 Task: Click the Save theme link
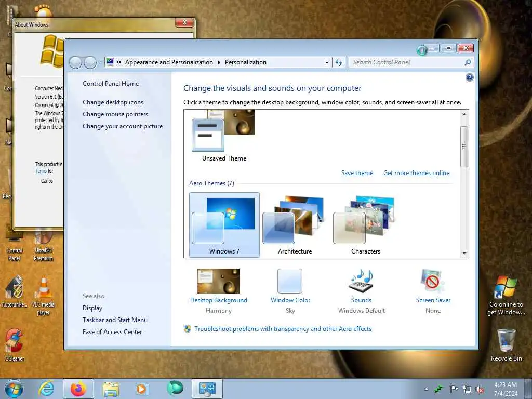(x=357, y=172)
